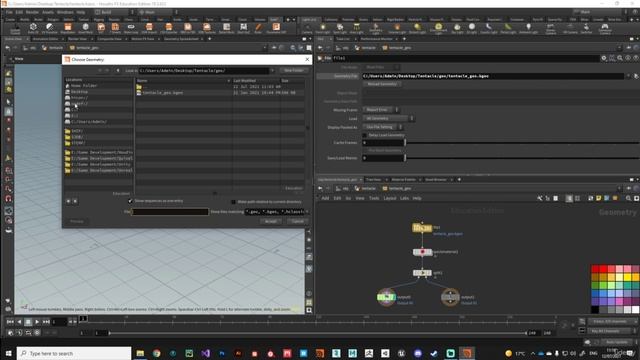This screenshot has height=360, width=640.
Task: Adjust the Save/Load Retries slider
Action: pyautogui.click(x=522, y=158)
